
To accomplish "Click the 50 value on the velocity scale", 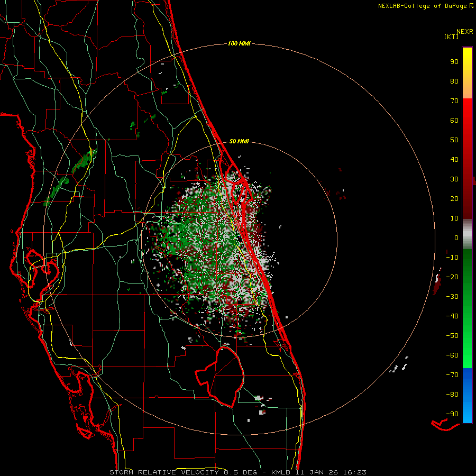I will [x=454, y=140].
